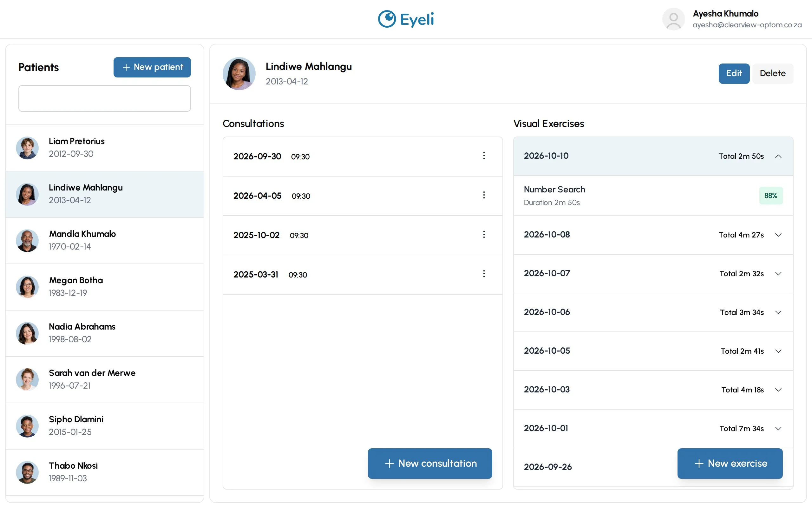This screenshot has height=508, width=812.
Task: Create a new patient
Action: (152, 67)
